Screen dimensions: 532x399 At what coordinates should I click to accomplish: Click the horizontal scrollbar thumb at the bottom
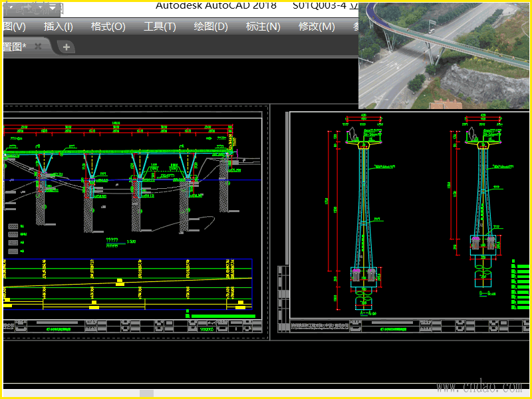[146, 394]
